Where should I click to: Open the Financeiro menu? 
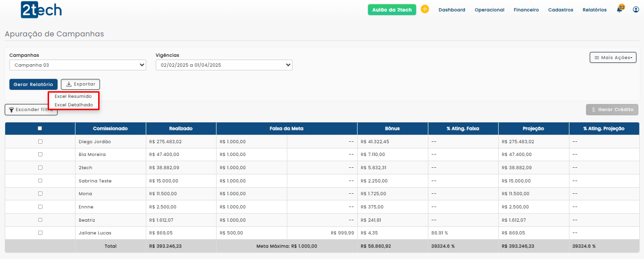coord(526,10)
